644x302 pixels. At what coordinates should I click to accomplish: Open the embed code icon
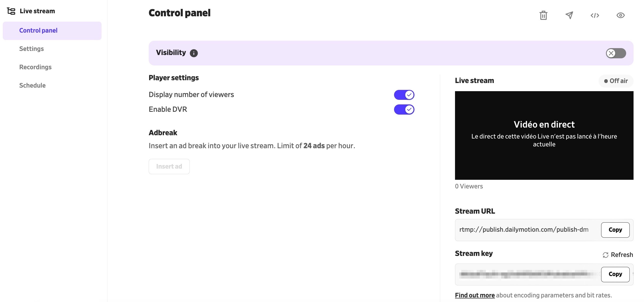click(x=595, y=16)
